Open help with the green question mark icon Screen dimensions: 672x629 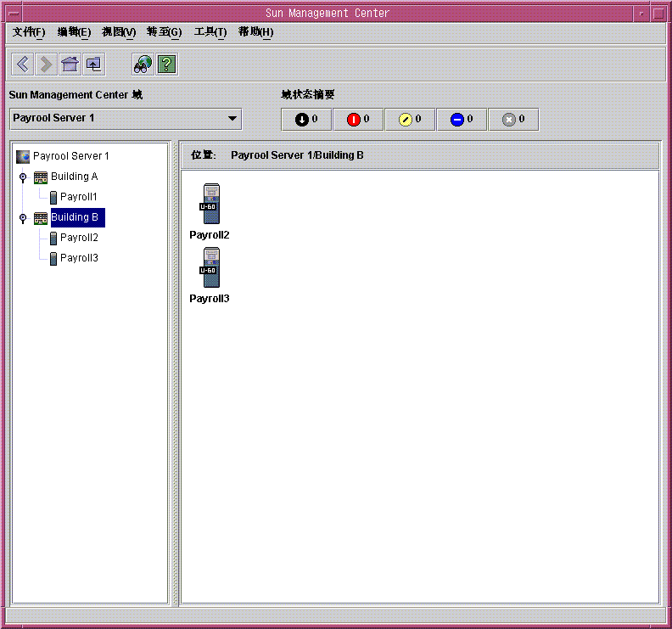166,65
